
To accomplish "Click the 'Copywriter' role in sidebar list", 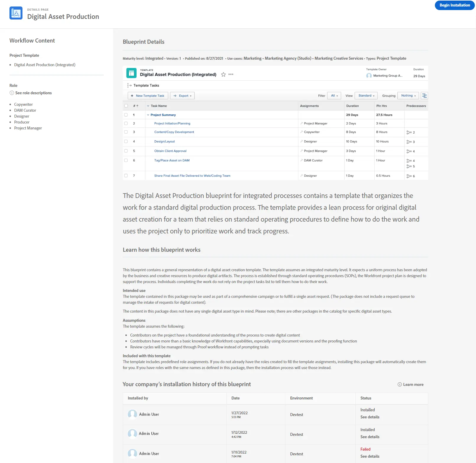I will [x=23, y=104].
